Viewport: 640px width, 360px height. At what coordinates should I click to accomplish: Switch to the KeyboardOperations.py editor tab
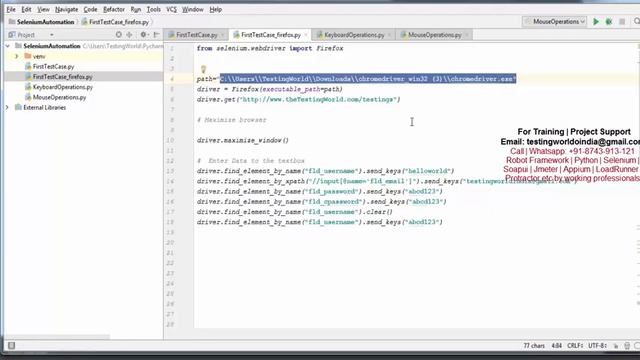pyautogui.click(x=354, y=35)
